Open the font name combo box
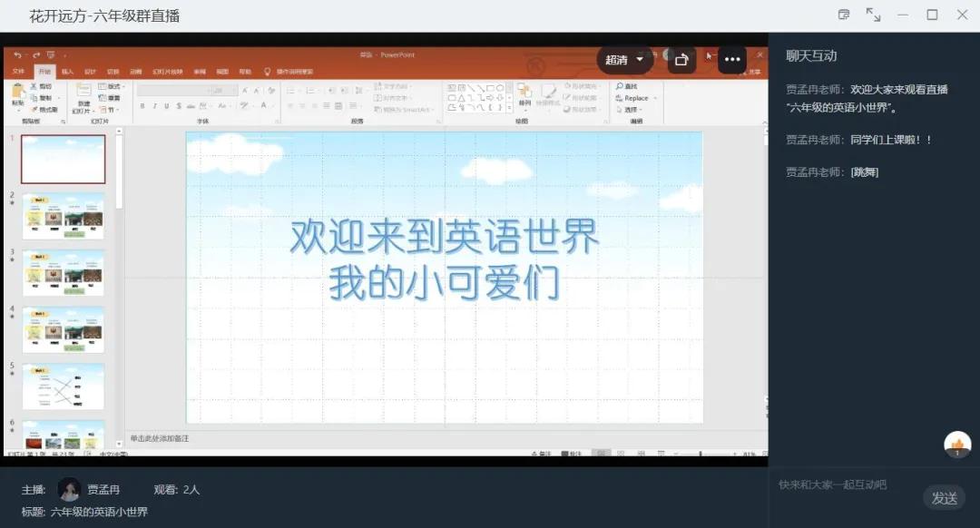This screenshot has height=528, width=980. (x=173, y=91)
